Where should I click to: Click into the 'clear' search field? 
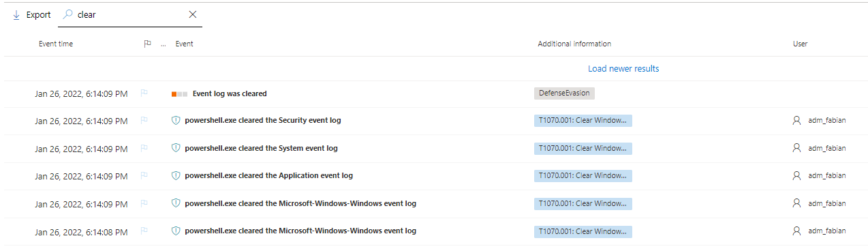[129, 14]
